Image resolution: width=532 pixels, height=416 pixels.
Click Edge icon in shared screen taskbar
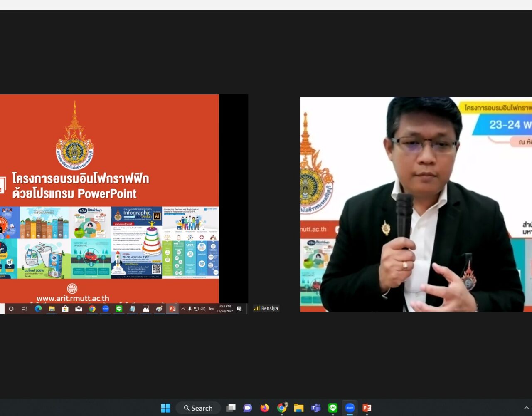click(38, 309)
